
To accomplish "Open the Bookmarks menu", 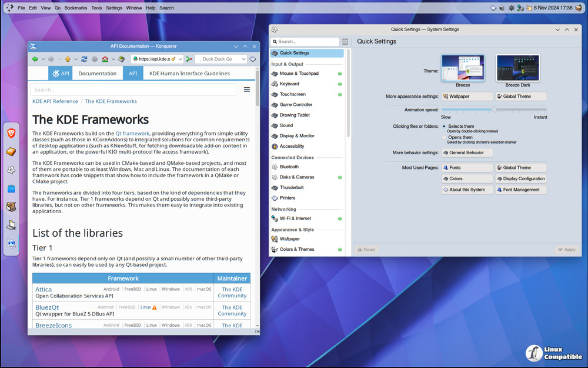I will (75, 8).
